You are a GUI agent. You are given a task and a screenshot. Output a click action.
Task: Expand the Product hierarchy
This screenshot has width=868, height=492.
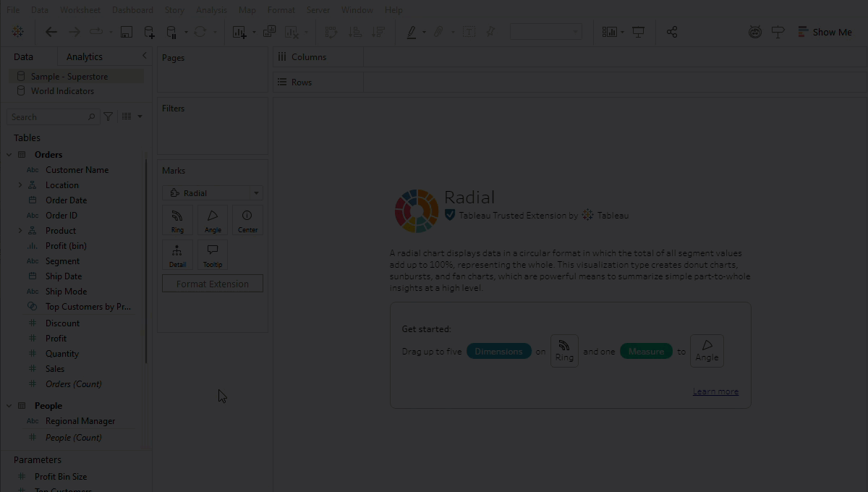[20, 231]
